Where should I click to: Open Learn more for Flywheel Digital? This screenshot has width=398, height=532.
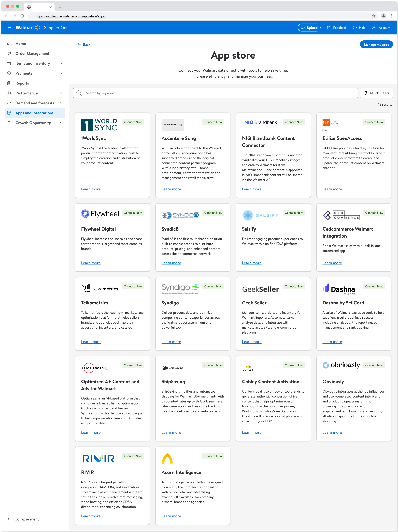[x=91, y=263]
